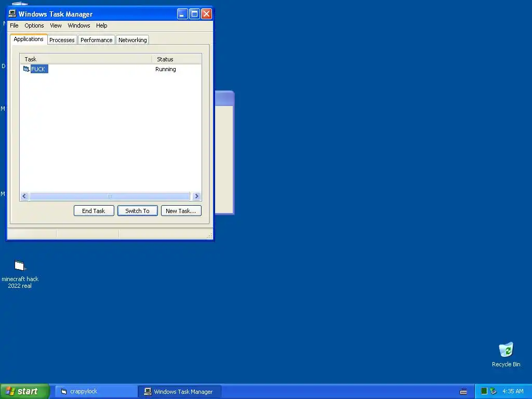Open the Help menu
Image resolution: width=532 pixels, height=399 pixels.
pyautogui.click(x=101, y=25)
